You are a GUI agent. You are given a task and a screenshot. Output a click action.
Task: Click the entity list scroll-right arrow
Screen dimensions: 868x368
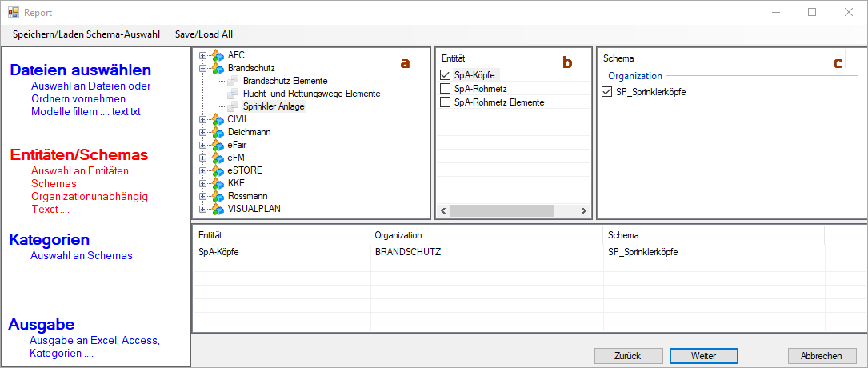click(583, 211)
